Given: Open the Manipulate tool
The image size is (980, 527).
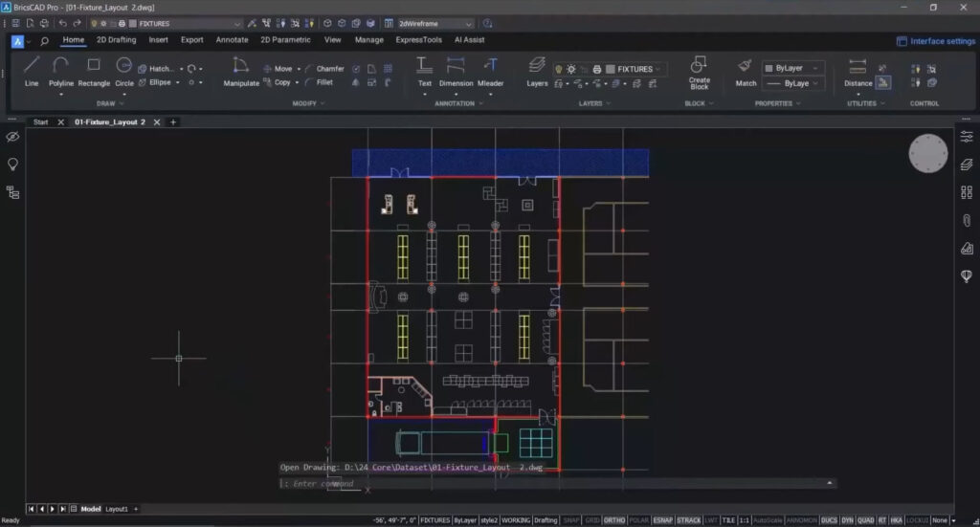Looking at the screenshot, I should 241,71.
